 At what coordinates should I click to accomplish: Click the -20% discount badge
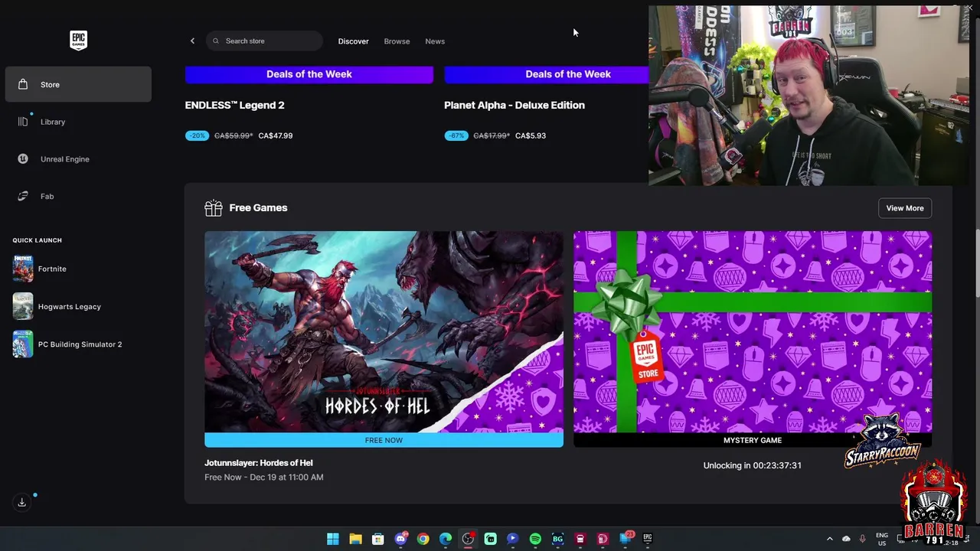(x=198, y=135)
